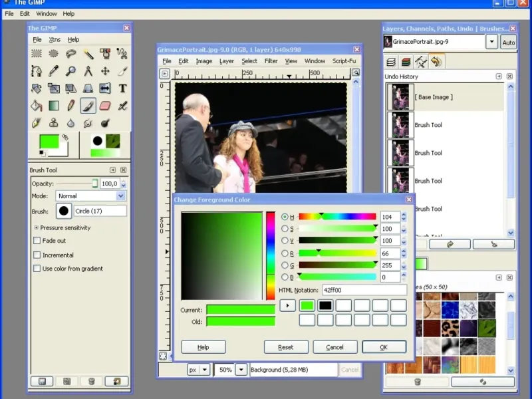Pick the Bucket Fill tool
532x399 pixels.
(37, 106)
